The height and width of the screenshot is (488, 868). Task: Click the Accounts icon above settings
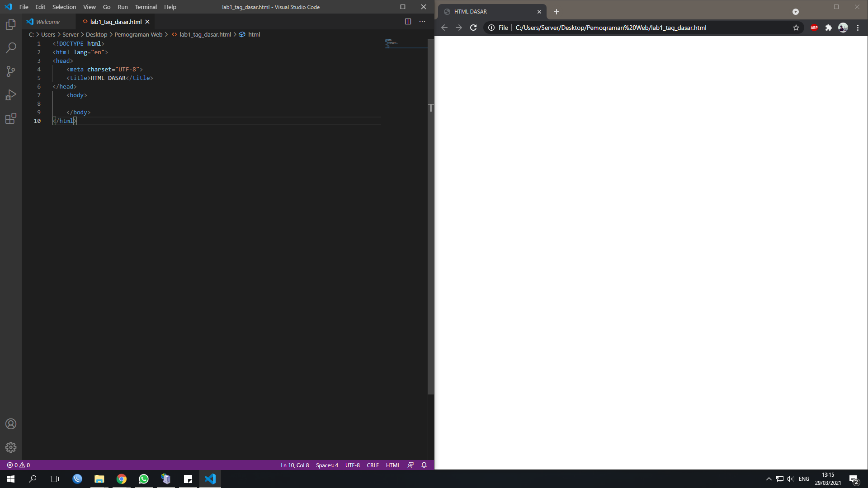(10, 424)
